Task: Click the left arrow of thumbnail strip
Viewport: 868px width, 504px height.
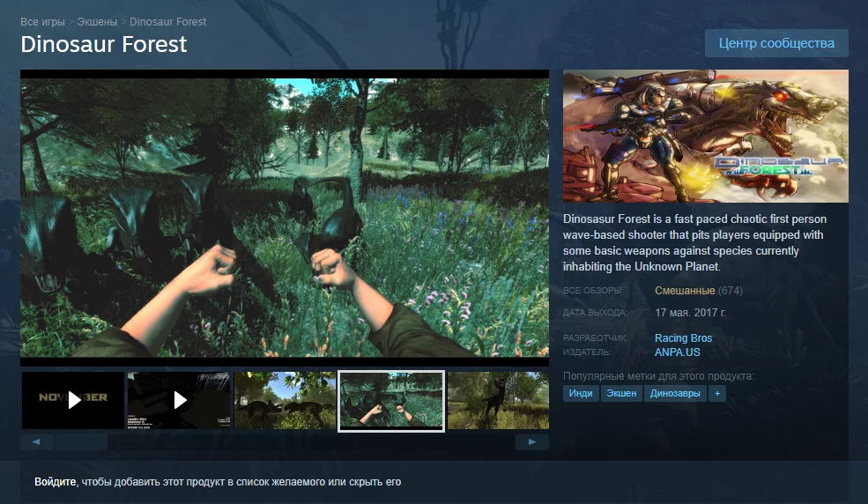Action: [36, 442]
